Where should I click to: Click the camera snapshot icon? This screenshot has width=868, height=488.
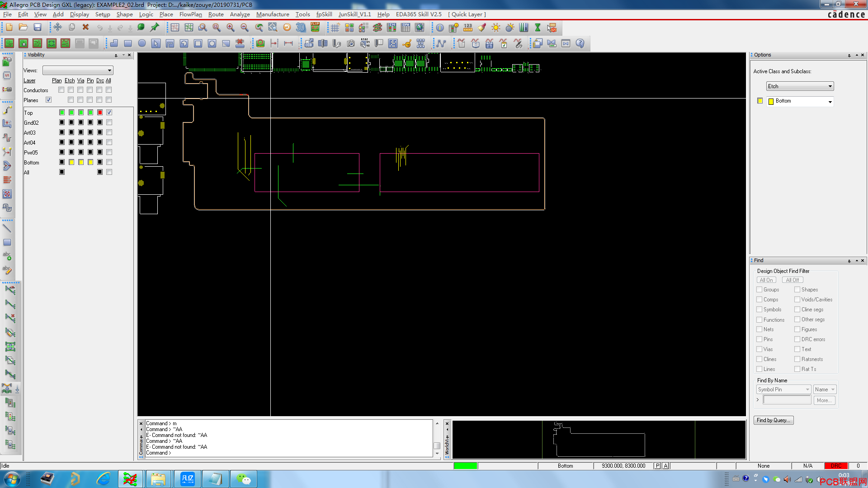351,43
